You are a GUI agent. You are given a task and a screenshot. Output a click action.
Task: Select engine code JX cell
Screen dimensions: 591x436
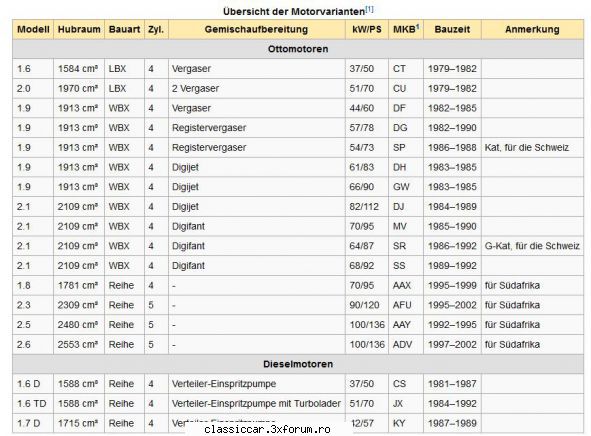point(406,404)
